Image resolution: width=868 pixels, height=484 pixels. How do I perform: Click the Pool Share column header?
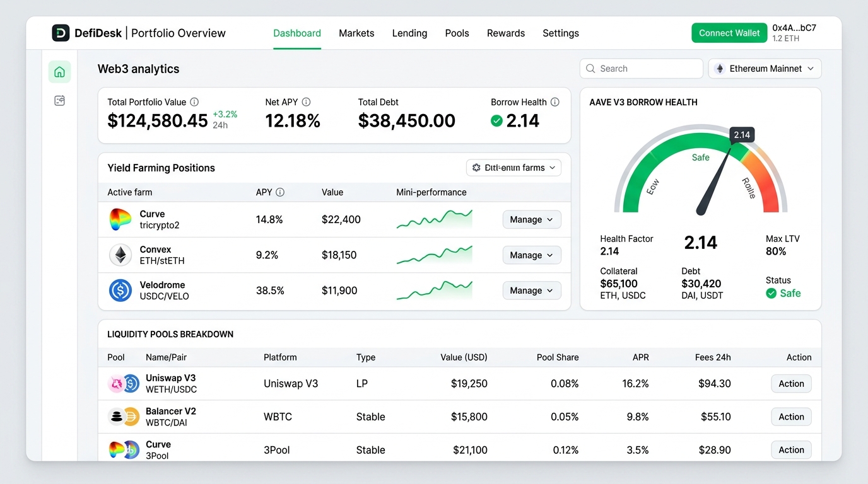click(x=558, y=357)
